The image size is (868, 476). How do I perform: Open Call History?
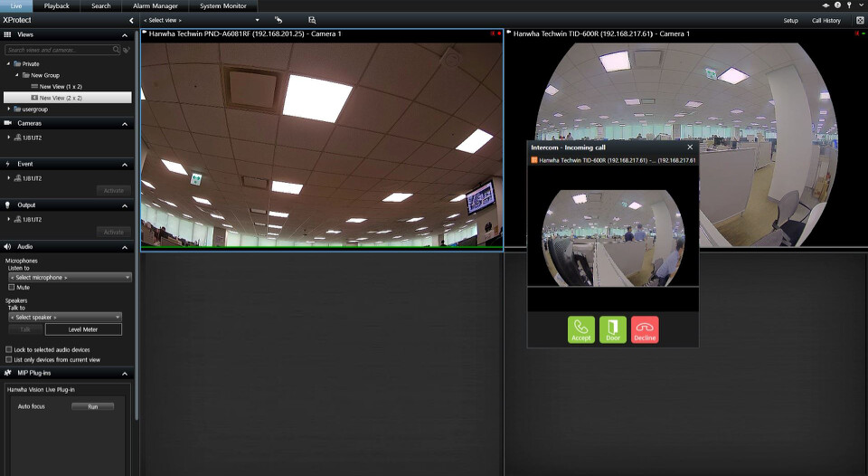pos(826,21)
